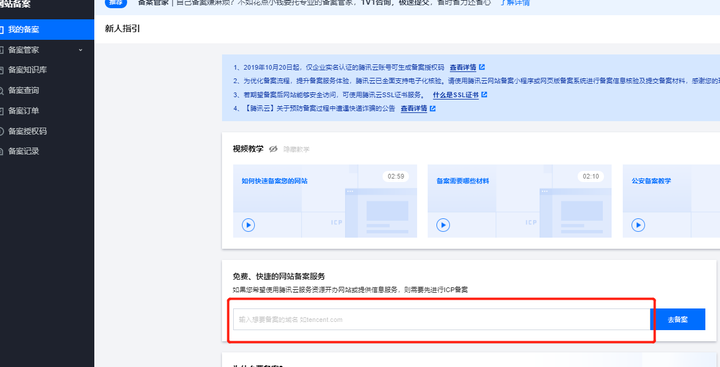
Task: Click the blue 去备案 button
Action: (x=678, y=319)
